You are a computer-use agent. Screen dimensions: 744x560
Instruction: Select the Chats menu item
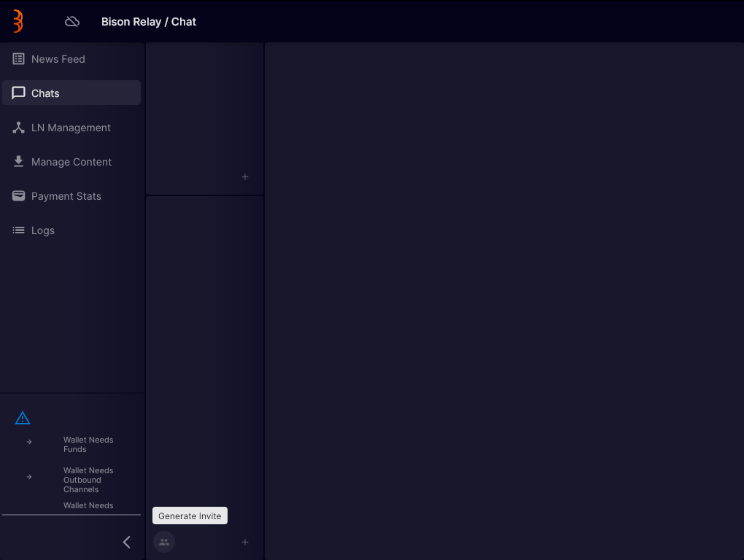pyautogui.click(x=71, y=93)
